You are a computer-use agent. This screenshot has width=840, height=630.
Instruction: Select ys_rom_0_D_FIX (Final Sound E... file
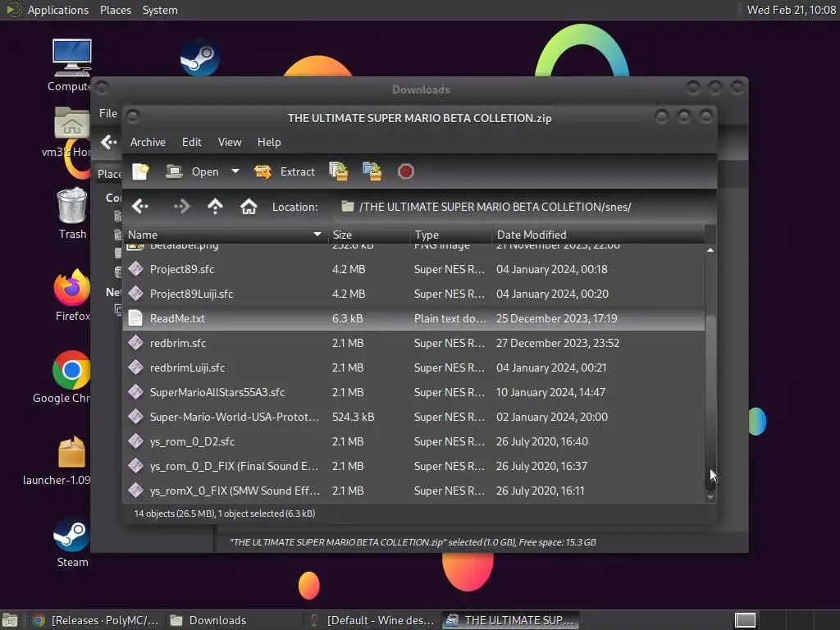[413, 466]
